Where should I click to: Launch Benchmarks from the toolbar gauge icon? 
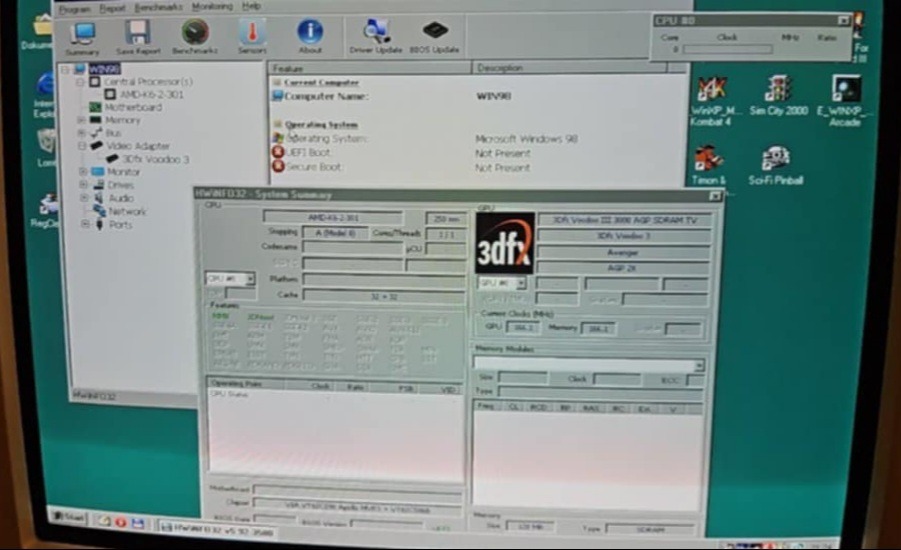point(195,37)
